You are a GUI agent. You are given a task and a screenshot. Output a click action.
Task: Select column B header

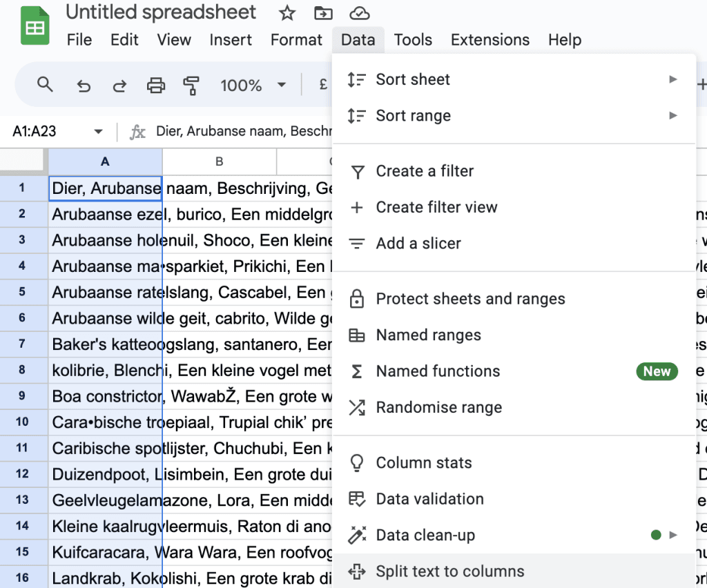[219, 161]
